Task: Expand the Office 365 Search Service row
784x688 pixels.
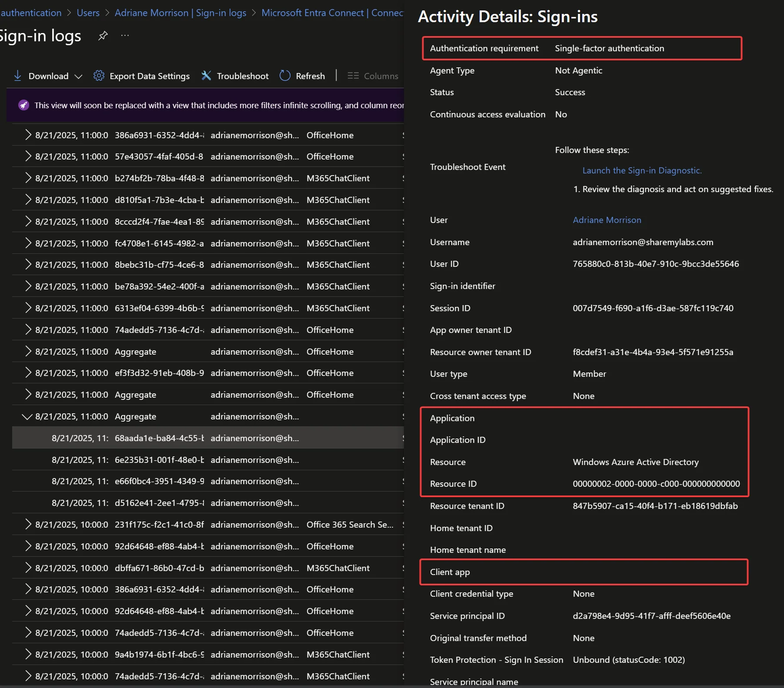Action: (28, 525)
